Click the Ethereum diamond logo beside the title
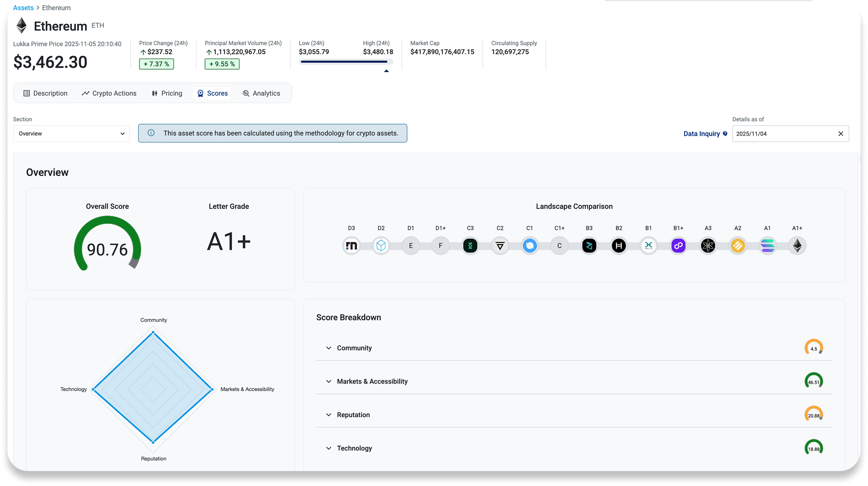This screenshot has width=868, height=486. (x=21, y=25)
